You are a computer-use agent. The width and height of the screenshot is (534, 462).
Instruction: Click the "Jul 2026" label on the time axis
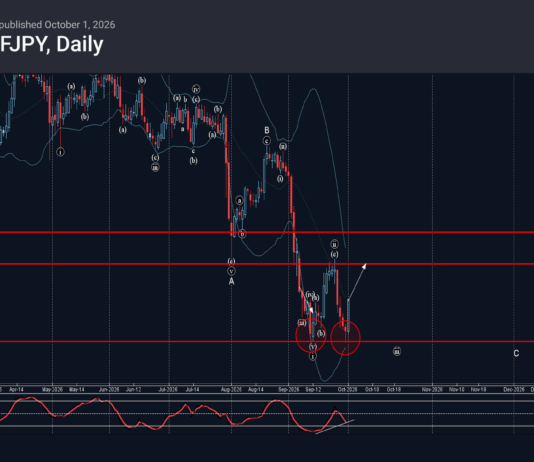[168, 389]
